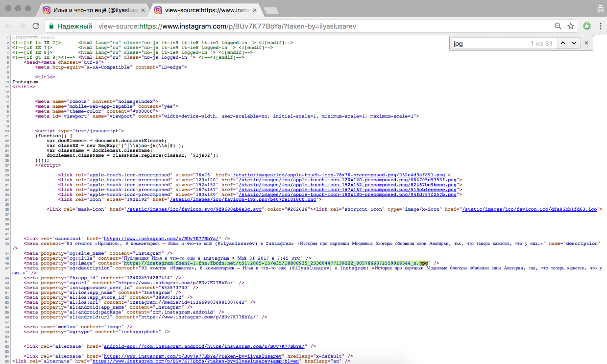607x364 pixels.
Task: Select the view-source Instagram tab
Action: (205, 10)
